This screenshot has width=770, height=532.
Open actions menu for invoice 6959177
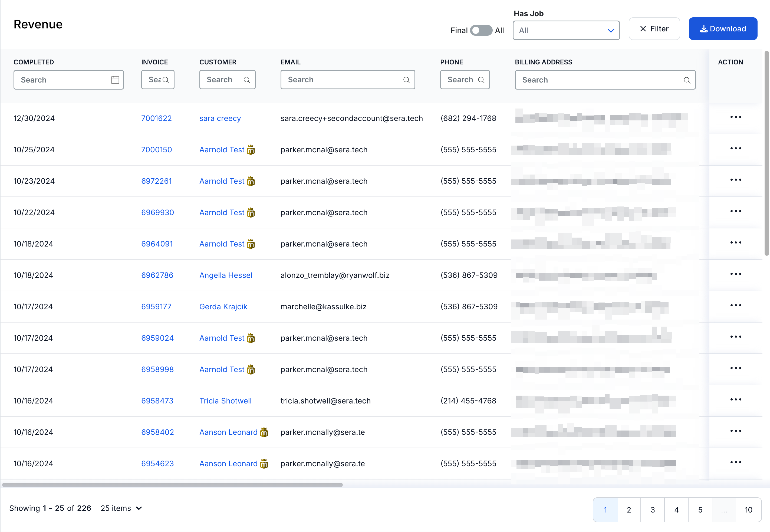[x=735, y=305]
